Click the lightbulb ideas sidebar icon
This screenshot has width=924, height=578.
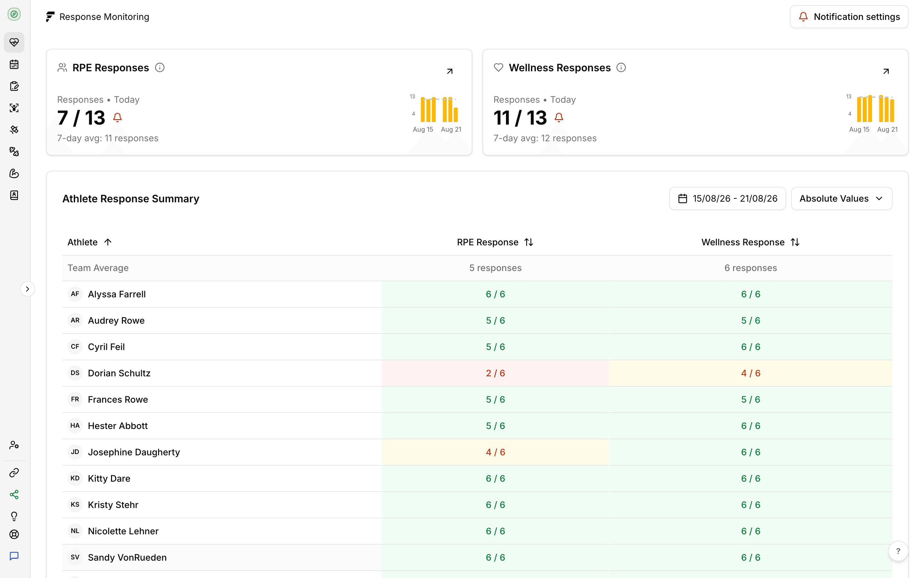pyautogui.click(x=14, y=516)
